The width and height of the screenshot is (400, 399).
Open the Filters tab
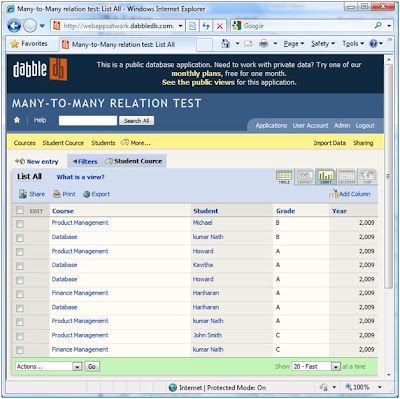(x=85, y=161)
